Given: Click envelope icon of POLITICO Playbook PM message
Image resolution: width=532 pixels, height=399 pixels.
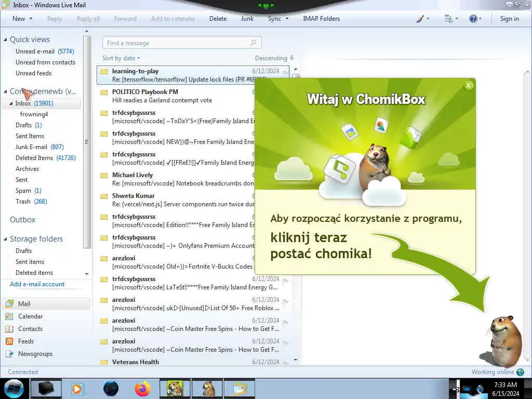Looking at the screenshot, I should [x=104, y=92].
